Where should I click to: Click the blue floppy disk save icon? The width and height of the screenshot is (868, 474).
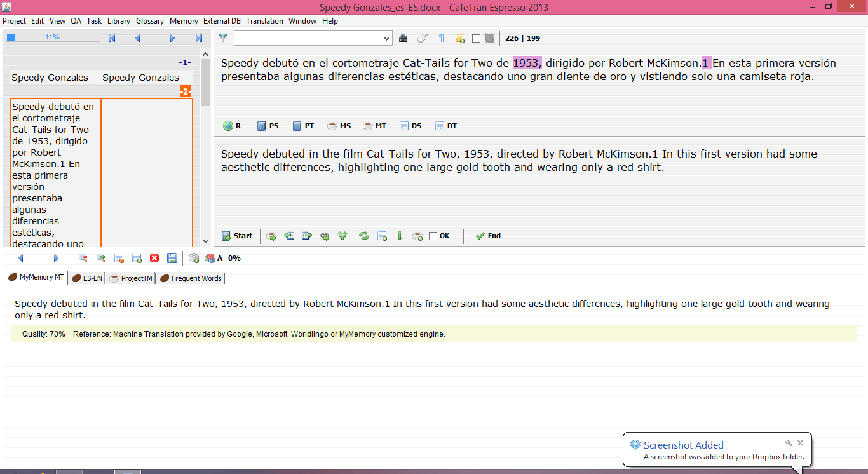pos(172,258)
